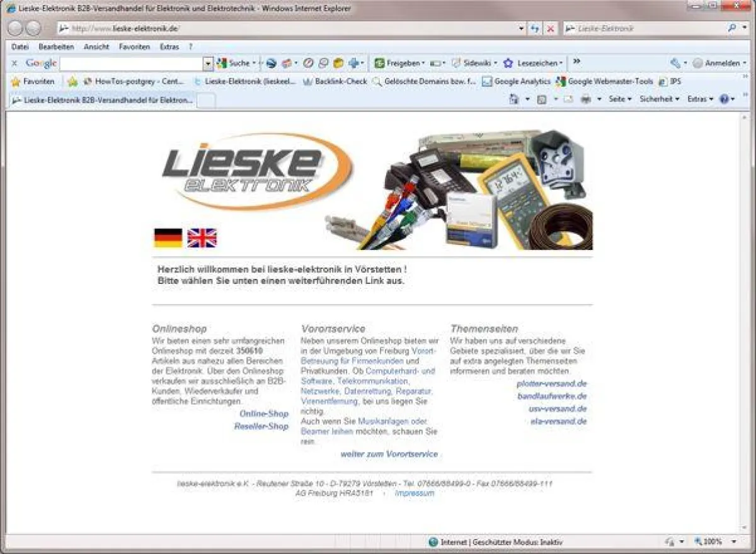The image size is (756, 554).
Task: Click the refresh page button
Action: coord(535,28)
